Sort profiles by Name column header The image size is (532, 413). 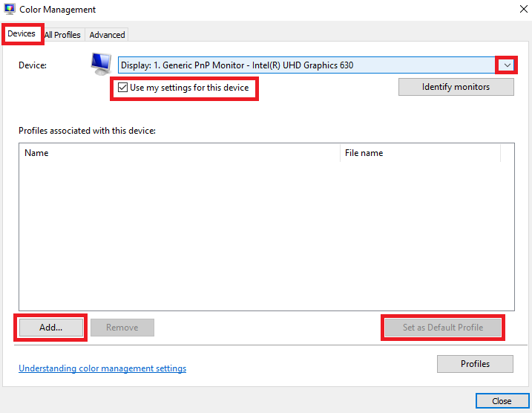coord(180,153)
